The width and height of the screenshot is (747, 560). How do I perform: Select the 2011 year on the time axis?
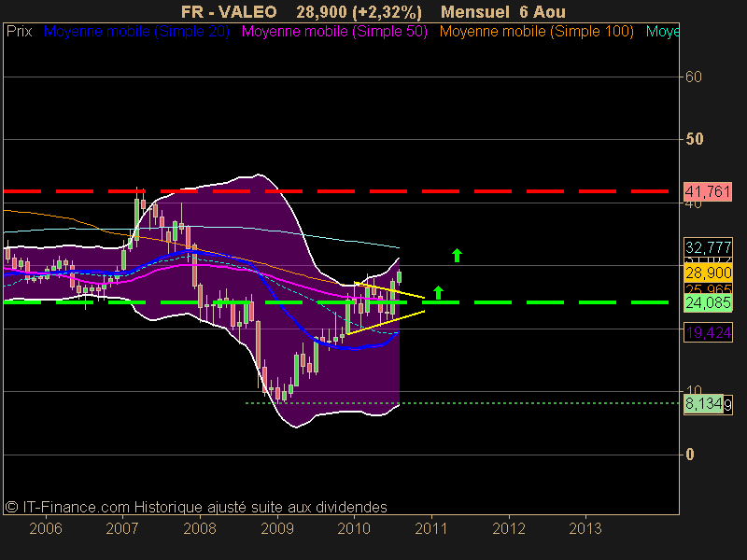[x=431, y=528]
